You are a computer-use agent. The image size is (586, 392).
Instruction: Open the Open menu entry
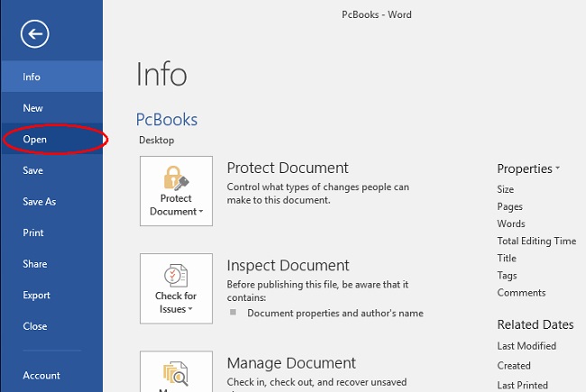[x=51, y=139]
